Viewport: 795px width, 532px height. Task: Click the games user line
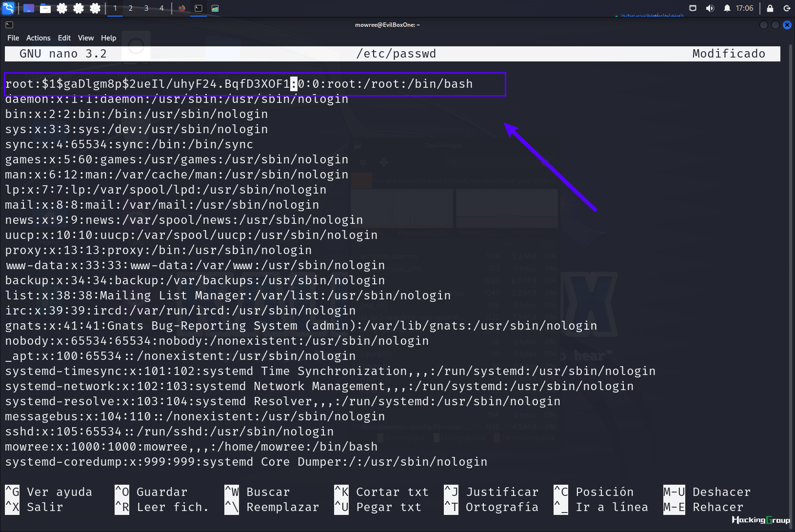(x=177, y=159)
